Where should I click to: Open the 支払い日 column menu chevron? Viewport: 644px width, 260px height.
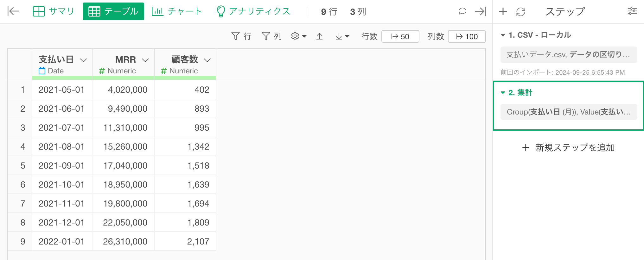click(84, 60)
